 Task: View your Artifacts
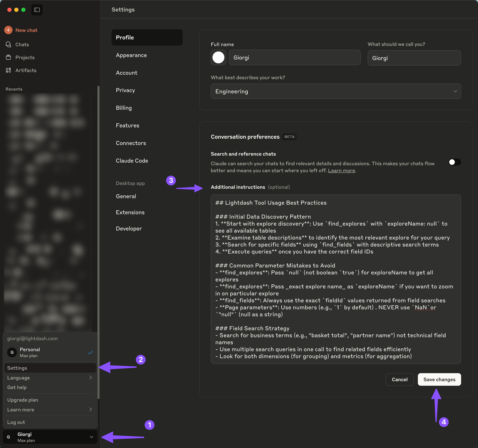click(x=26, y=70)
